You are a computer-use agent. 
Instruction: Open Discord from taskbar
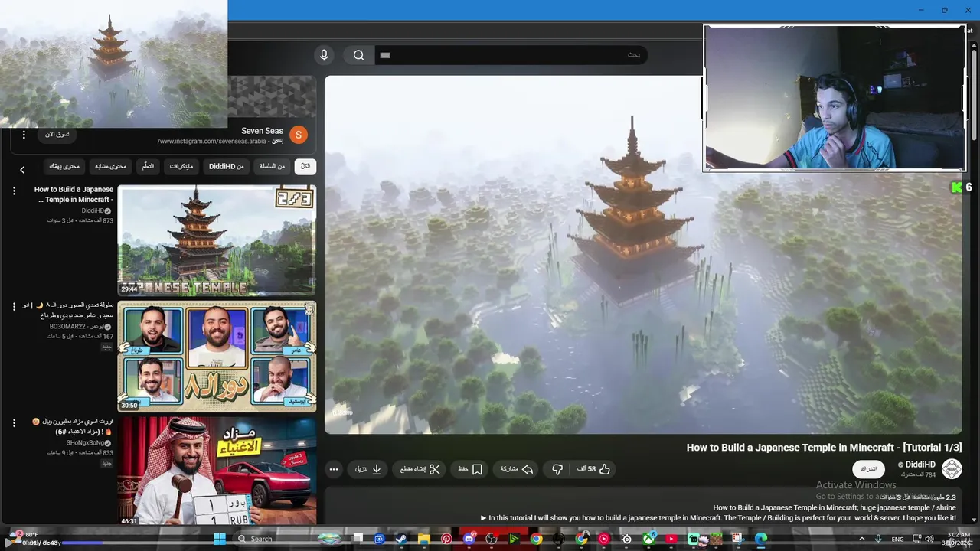click(469, 539)
